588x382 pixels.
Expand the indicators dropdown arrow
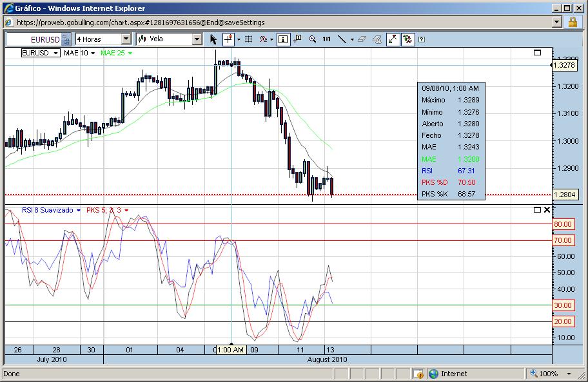tap(271, 39)
